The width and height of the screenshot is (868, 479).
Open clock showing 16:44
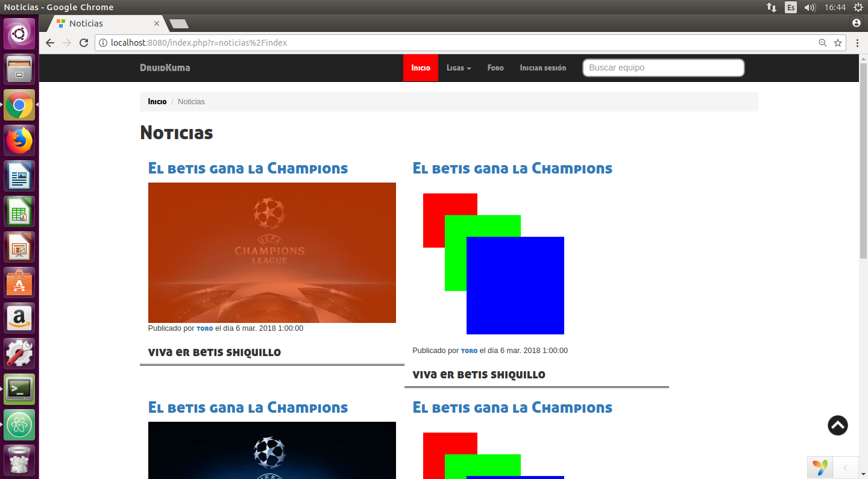click(x=835, y=7)
